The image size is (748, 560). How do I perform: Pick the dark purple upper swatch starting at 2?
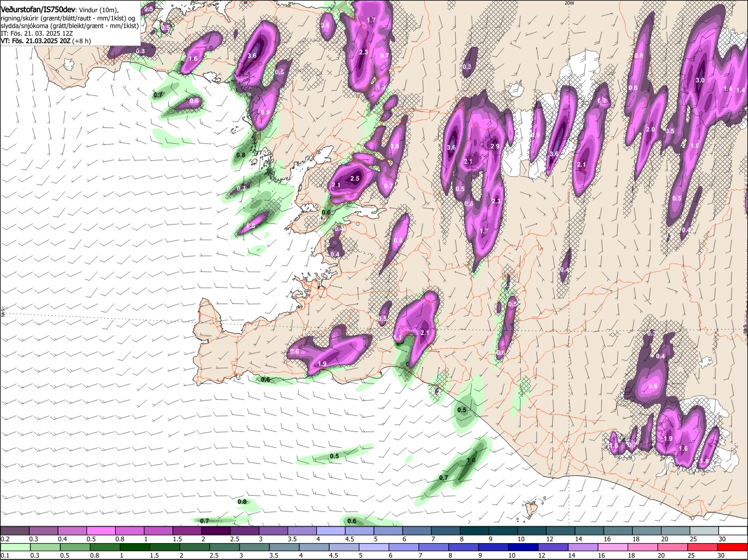click(216, 530)
